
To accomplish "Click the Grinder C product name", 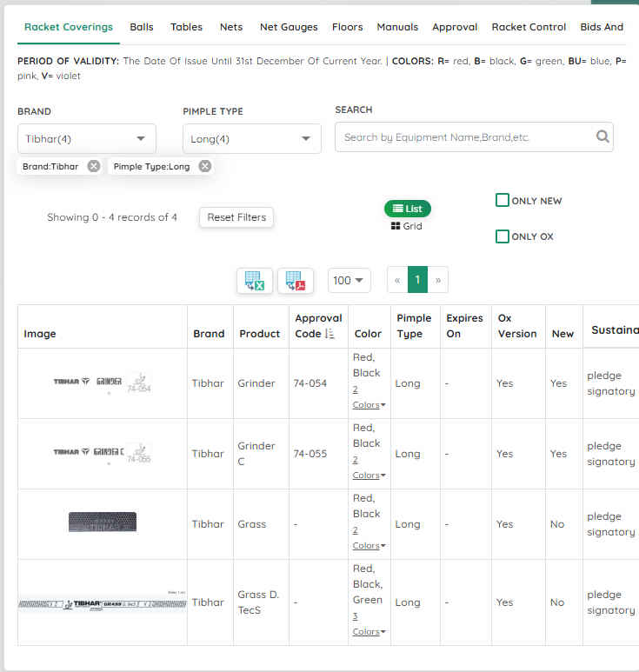I will (x=256, y=454).
